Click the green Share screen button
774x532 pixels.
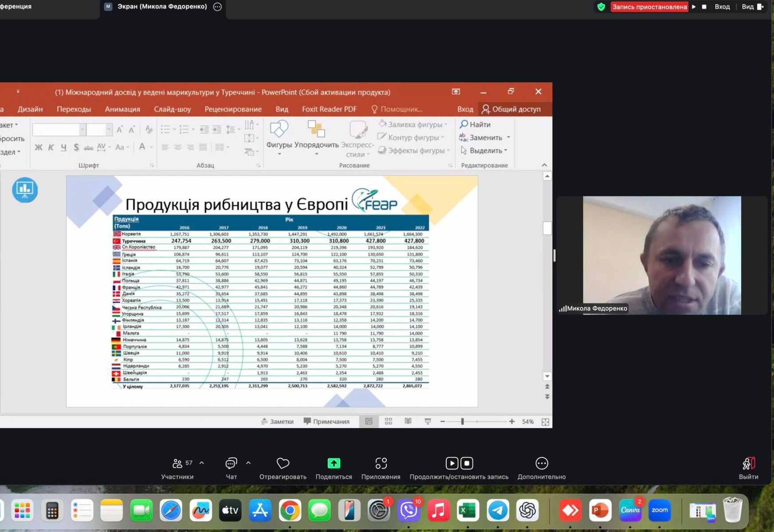tap(334, 464)
